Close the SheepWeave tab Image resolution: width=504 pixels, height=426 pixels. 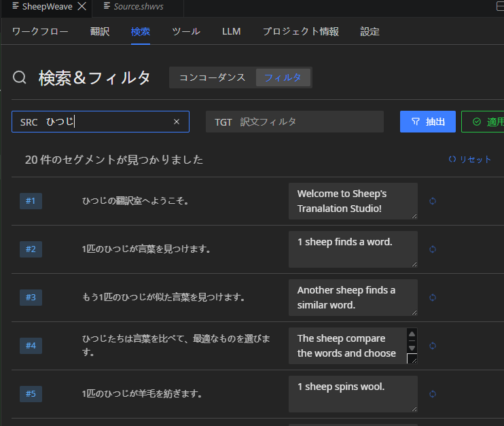[x=82, y=6]
